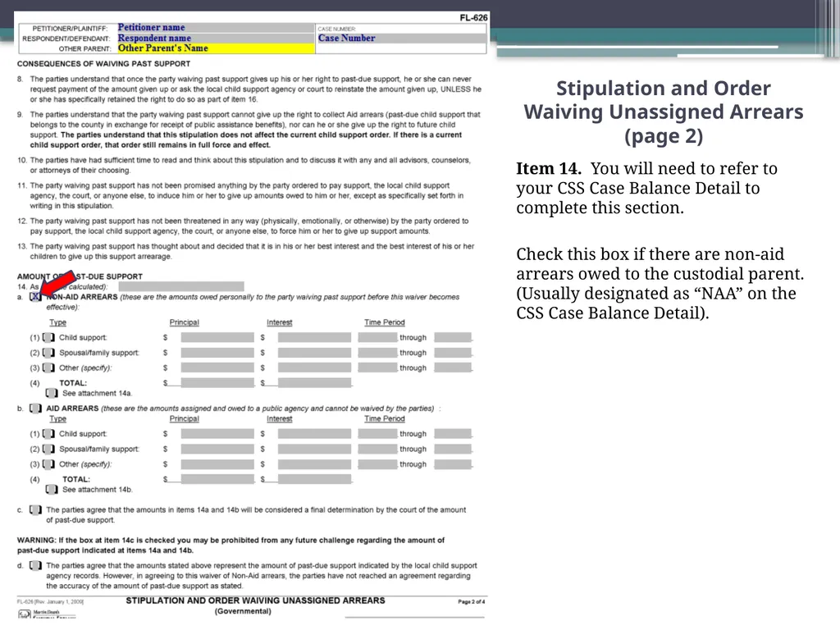840x630 pixels.
Task: Check Child support box under Non-Aid Arrears
Action: coord(48,337)
